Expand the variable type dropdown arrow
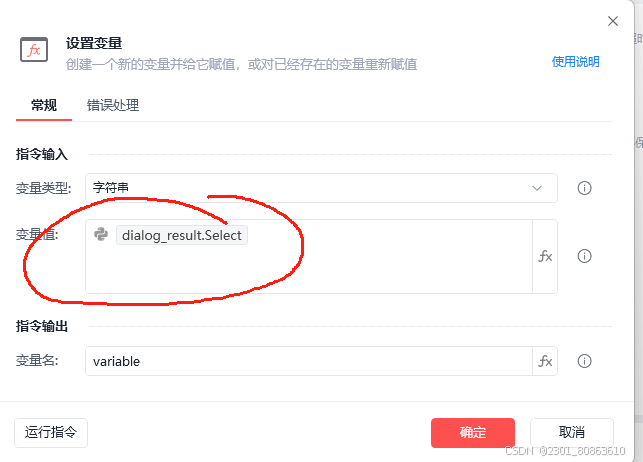 point(537,188)
